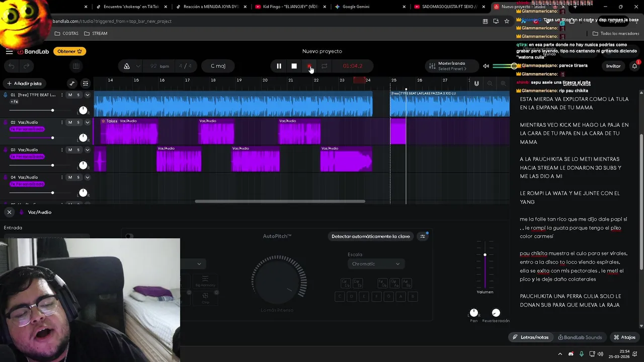Solo track 01 type beat
The height and width of the screenshot is (362, 644).
coord(78,95)
